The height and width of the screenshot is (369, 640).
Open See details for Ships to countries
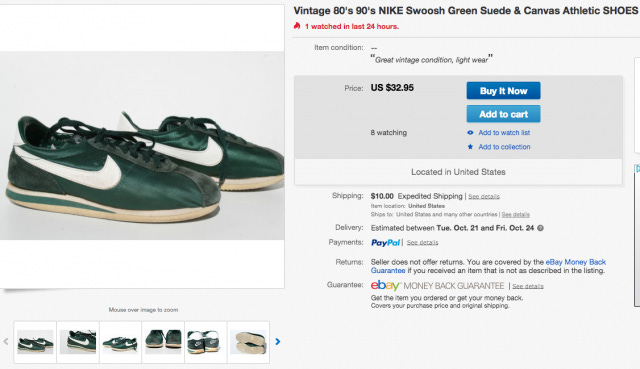[x=516, y=214]
